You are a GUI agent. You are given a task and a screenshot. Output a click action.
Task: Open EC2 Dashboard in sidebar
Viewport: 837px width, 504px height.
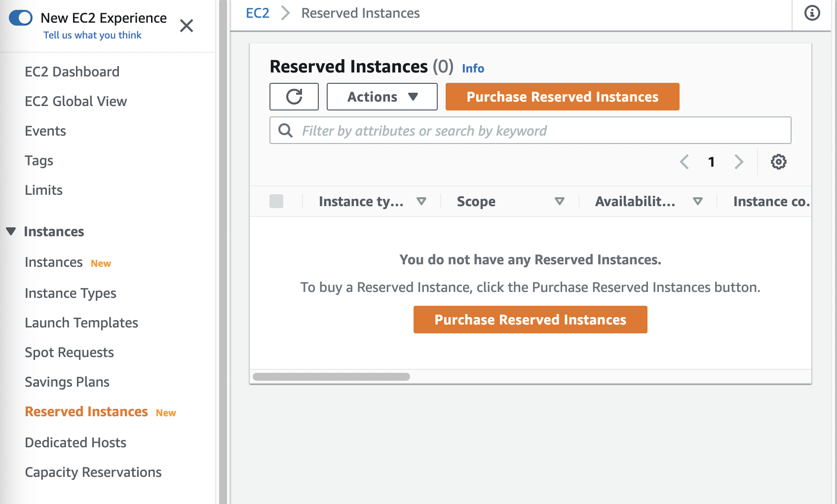point(72,72)
